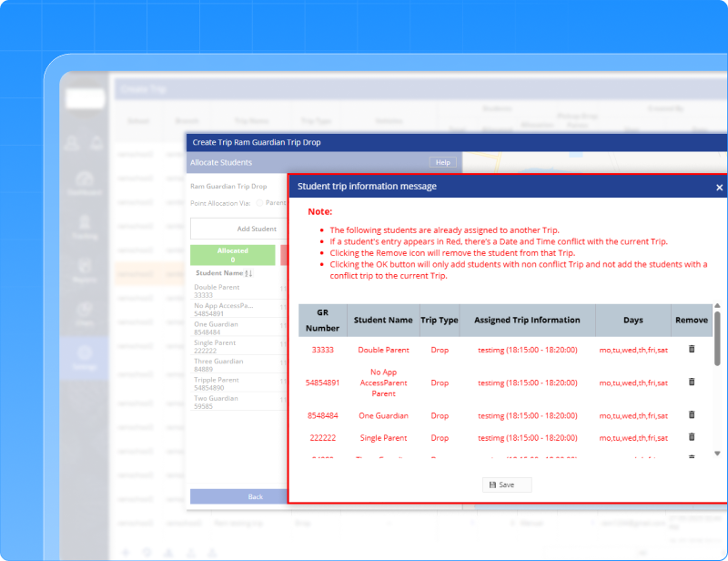
Task: Click the Add Student button
Action: 257,229
